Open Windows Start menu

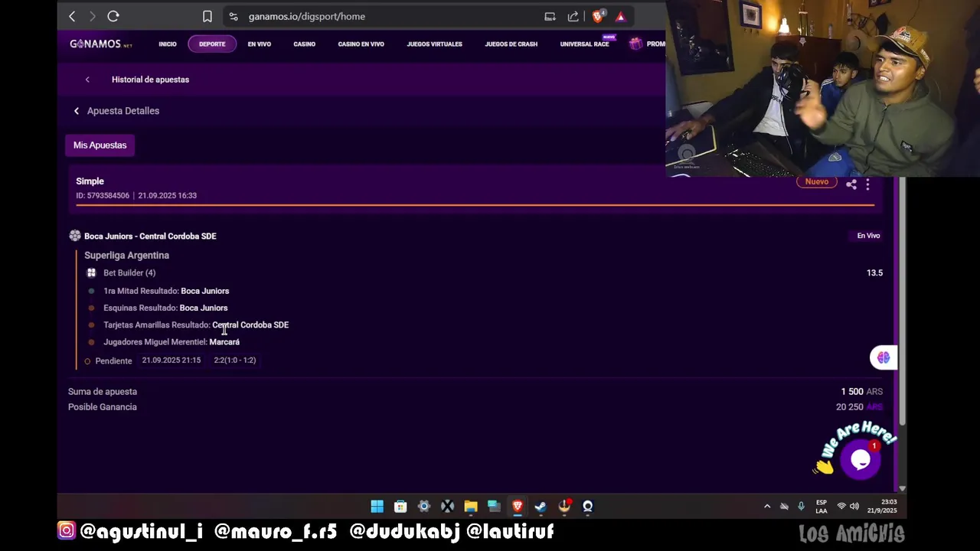click(x=377, y=506)
